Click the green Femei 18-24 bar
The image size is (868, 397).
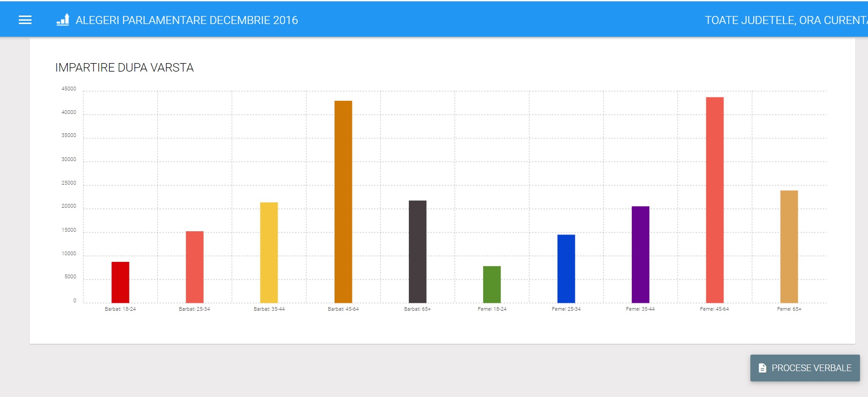[x=492, y=284]
